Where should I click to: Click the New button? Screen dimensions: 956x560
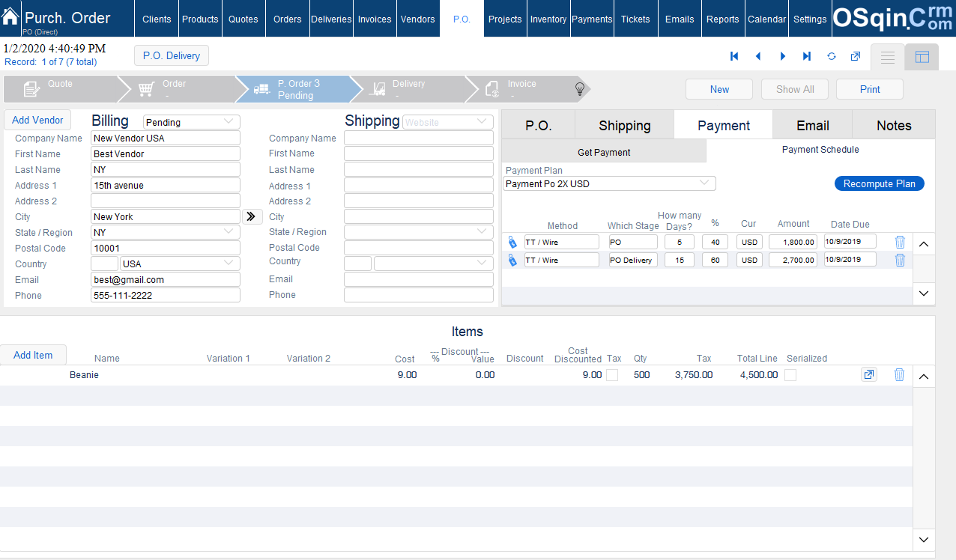719,89
